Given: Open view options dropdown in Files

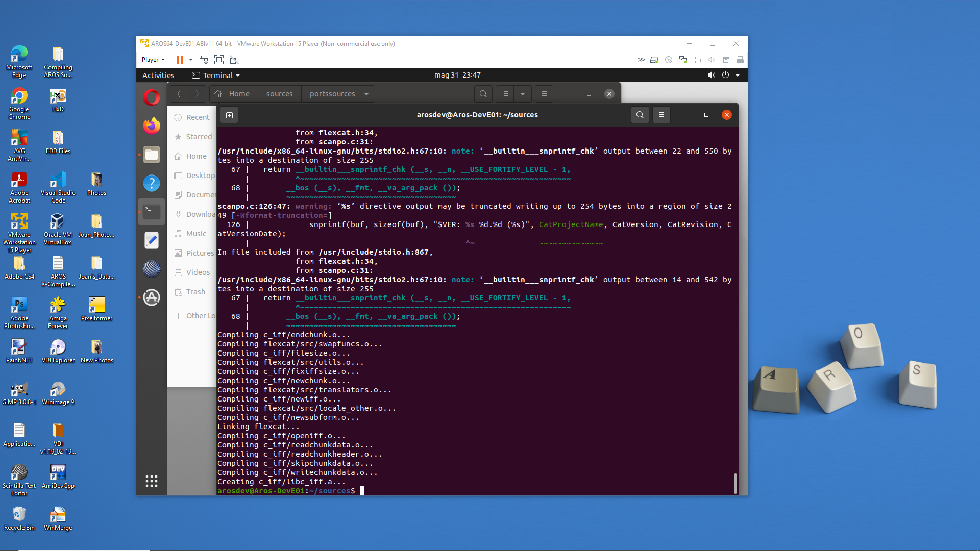Looking at the screenshot, I should click(x=523, y=94).
